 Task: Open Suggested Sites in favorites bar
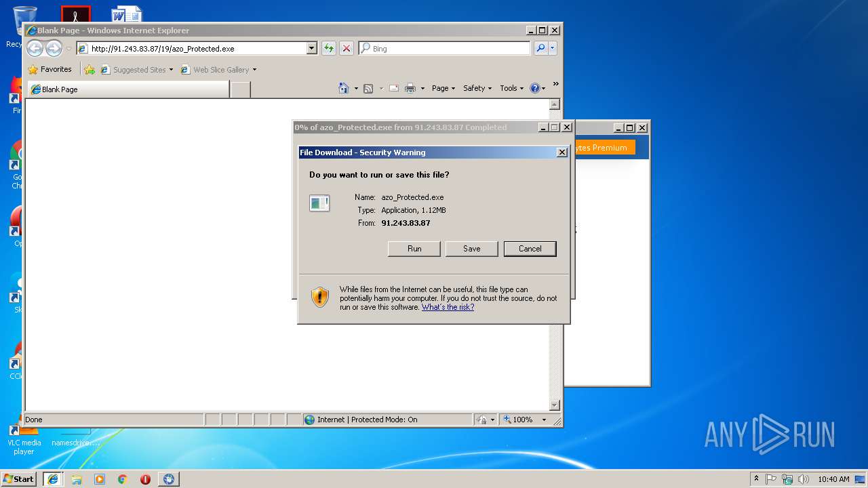coord(136,70)
